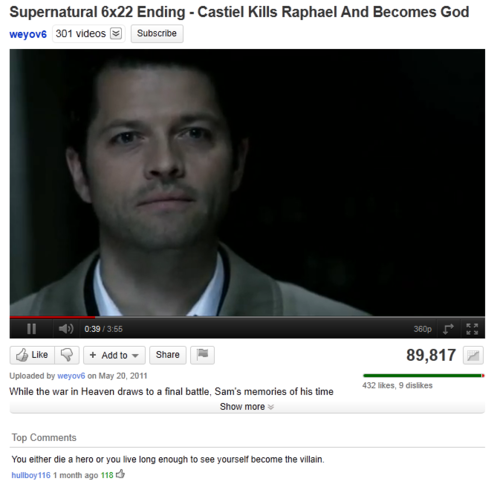Pop out the video player window
500x484 pixels.
point(448,329)
